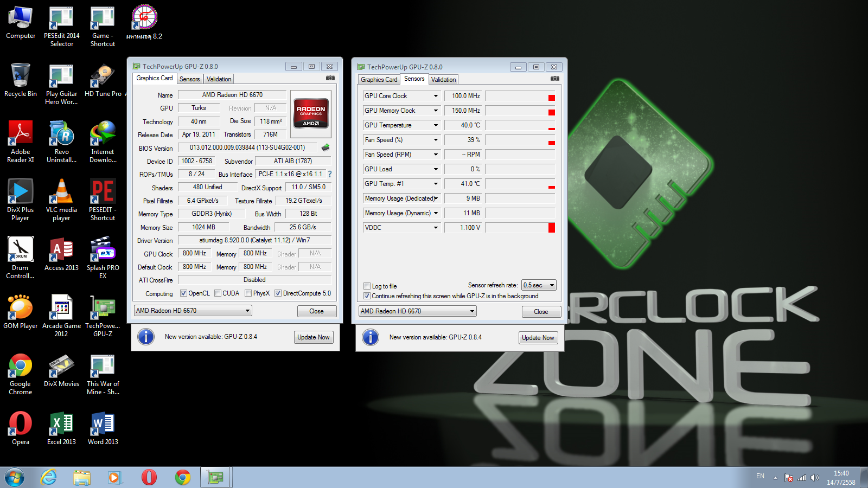This screenshot has width=868, height=488.
Task: Select Sensors tab in right GPU-Z window
Action: tap(414, 79)
